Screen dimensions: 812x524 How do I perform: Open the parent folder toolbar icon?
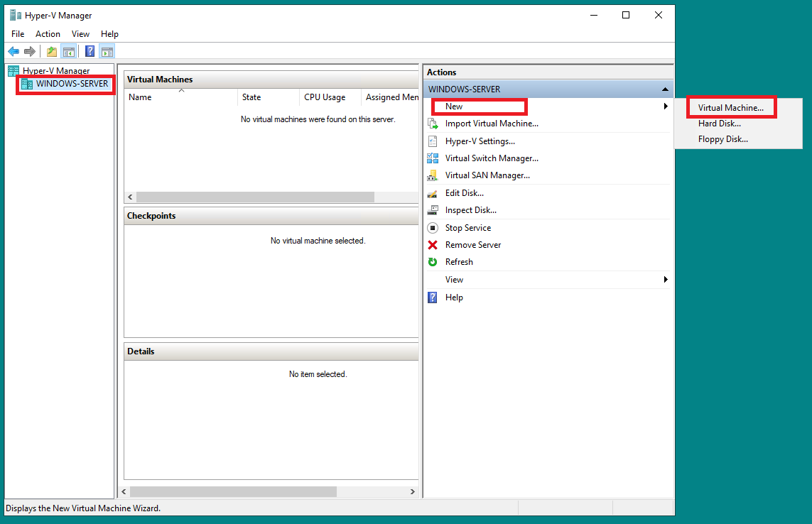[x=50, y=50]
